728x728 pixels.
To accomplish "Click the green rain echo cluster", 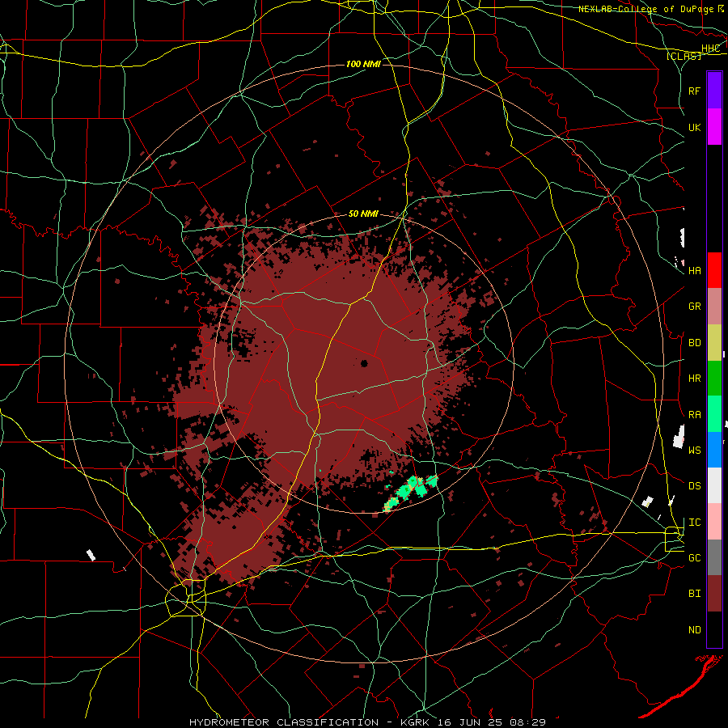I will point(411,492).
